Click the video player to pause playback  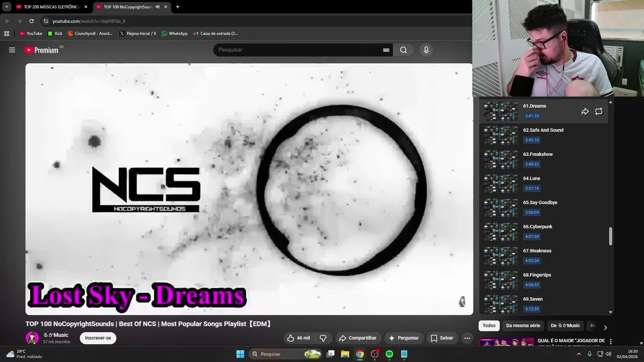pyautogui.click(x=249, y=189)
